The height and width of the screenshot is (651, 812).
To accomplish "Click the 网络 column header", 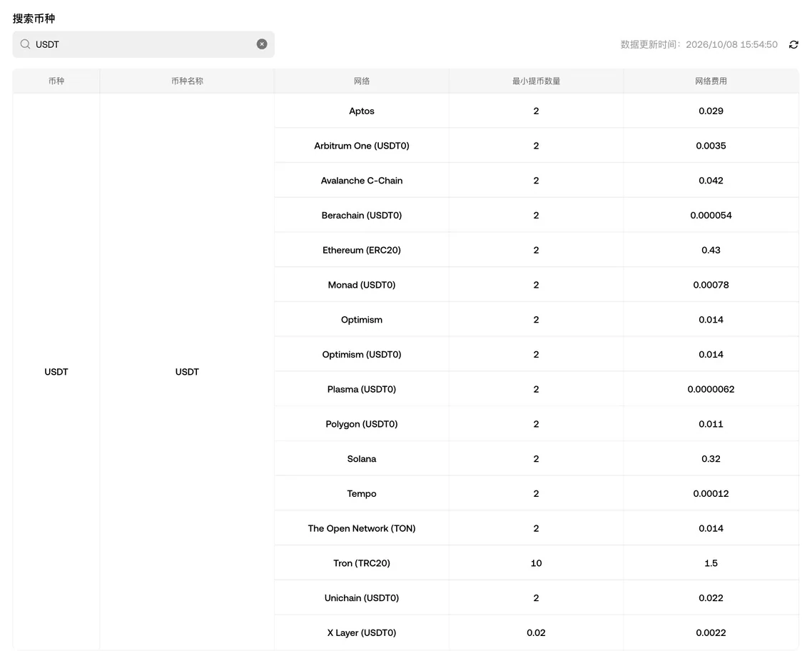I will coord(362,81).
